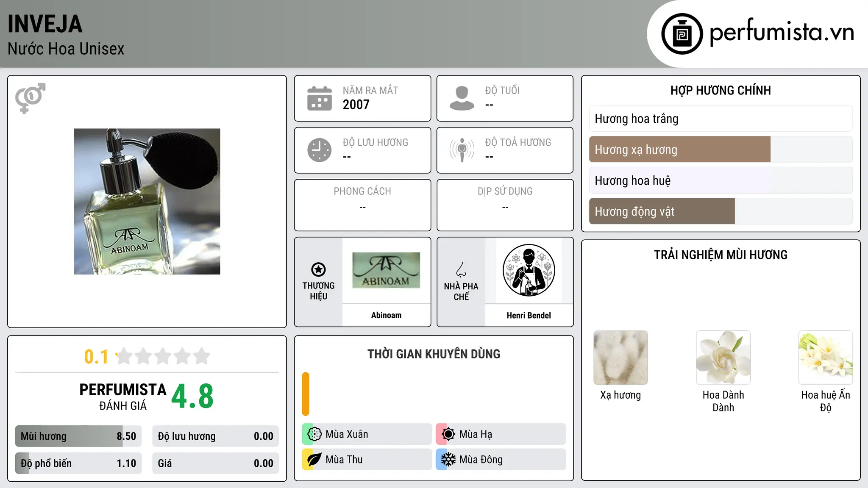The height and width of the screenshot is (488, 868).
Task: Click the Độ toả hương label
Action: pos(518,142)
